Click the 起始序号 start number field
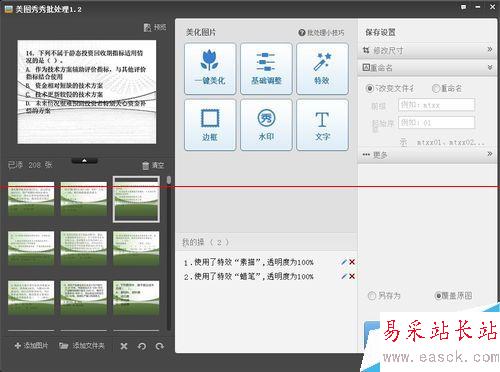 point(436,123)
